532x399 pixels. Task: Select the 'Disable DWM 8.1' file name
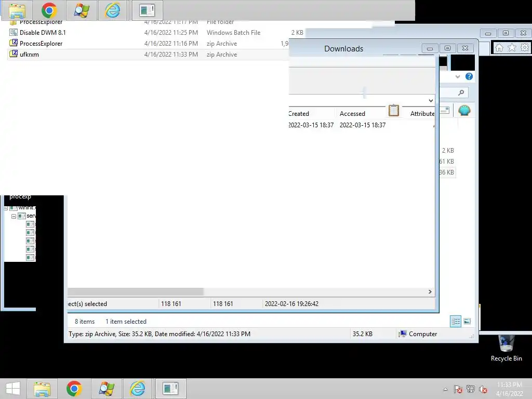click(43, 33)
